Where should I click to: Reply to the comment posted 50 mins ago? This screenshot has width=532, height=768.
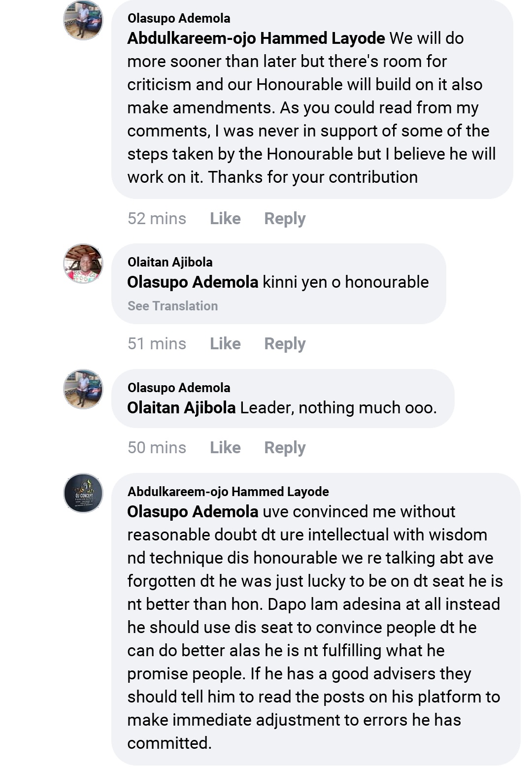[285, 448]
